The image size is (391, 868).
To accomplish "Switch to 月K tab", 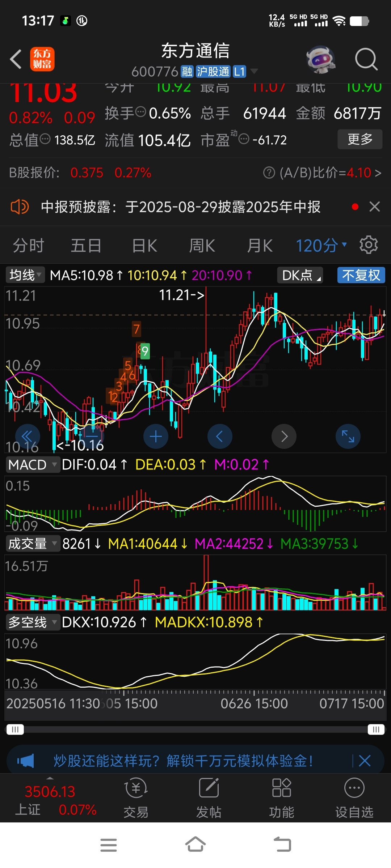I will coord(260,246).
